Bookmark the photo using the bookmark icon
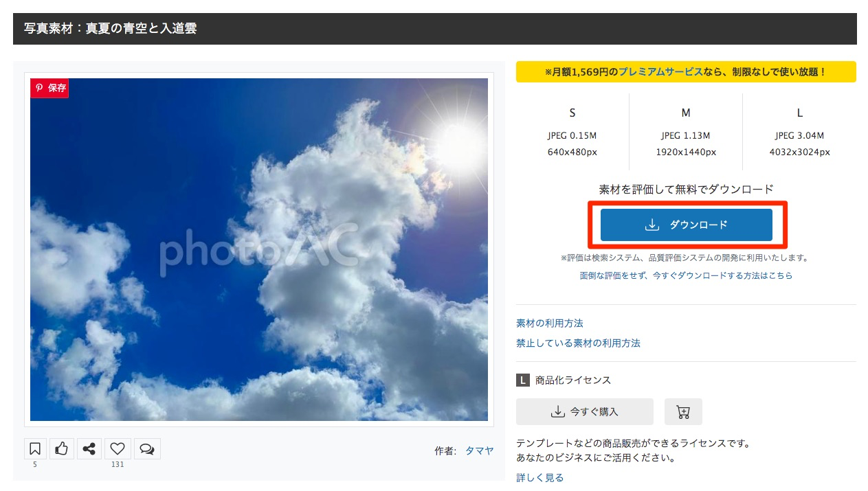The image size is (868, 491). point(34,448)
